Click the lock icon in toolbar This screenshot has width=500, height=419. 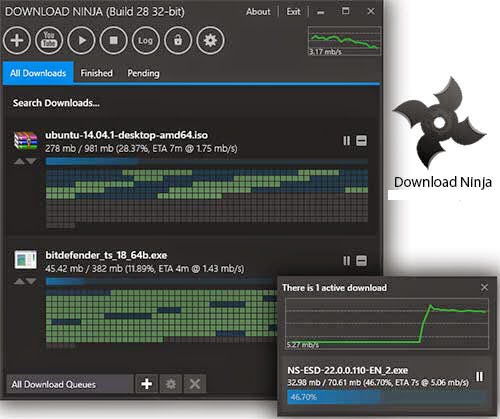coord(178,40)
